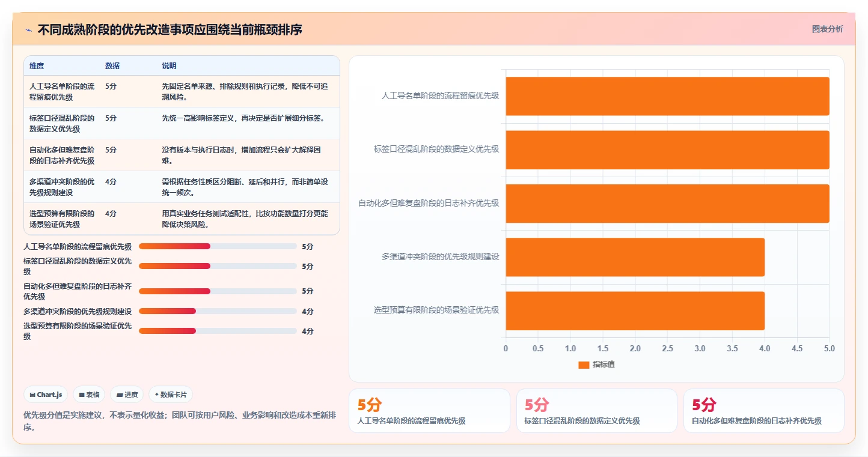Click the chart bar for 人工导名单阶段的流程留痕优先级
This screenshot has height=457, width=868.
pyautogui.click(x=667, y=96)
